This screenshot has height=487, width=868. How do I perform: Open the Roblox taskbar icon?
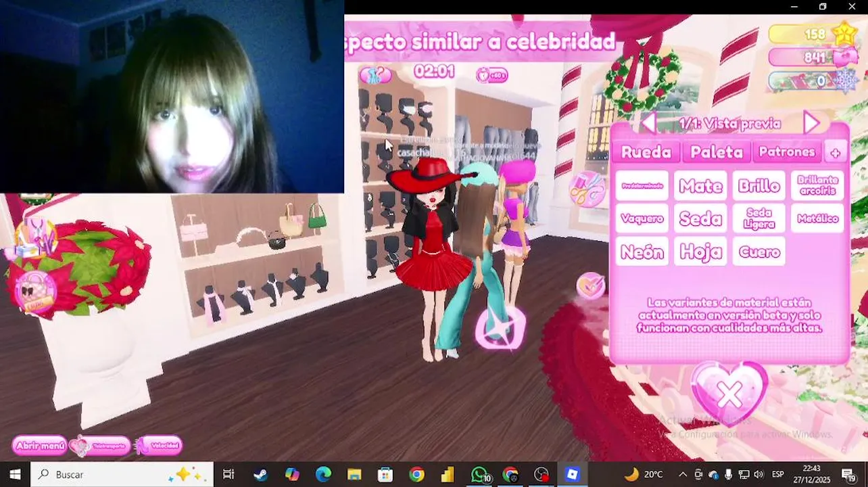coord(573,474)
